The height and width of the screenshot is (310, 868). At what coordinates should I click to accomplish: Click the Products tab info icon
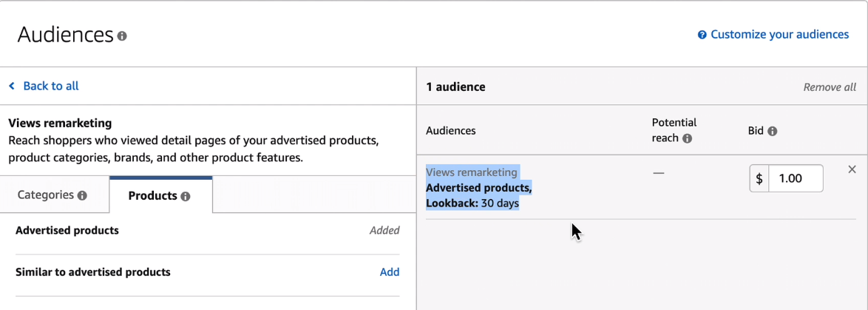point(186,196)
